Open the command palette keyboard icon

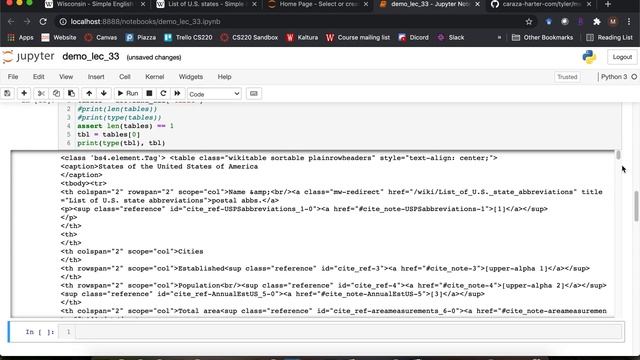click(253, 93)
